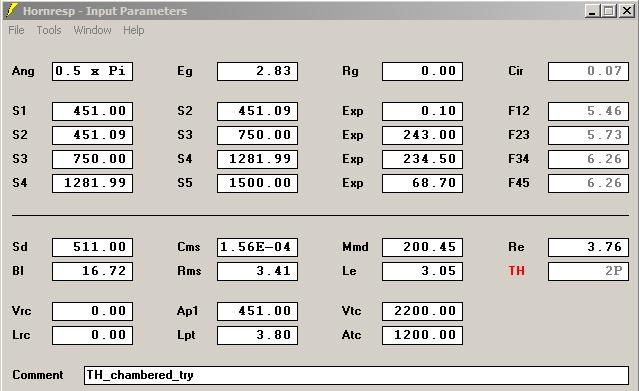This screenshot has height=391, width=639.
Task: Open the Window menu
Action: tap(93, 30)
